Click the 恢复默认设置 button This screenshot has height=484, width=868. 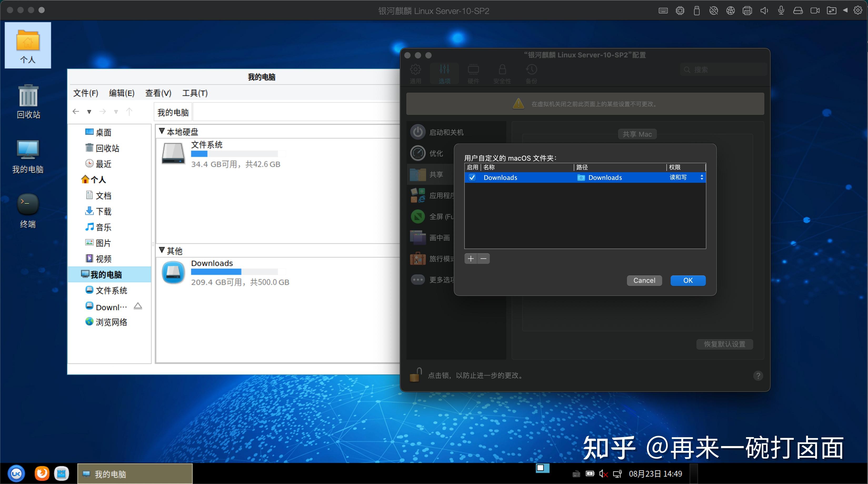(x=725, y=344)
